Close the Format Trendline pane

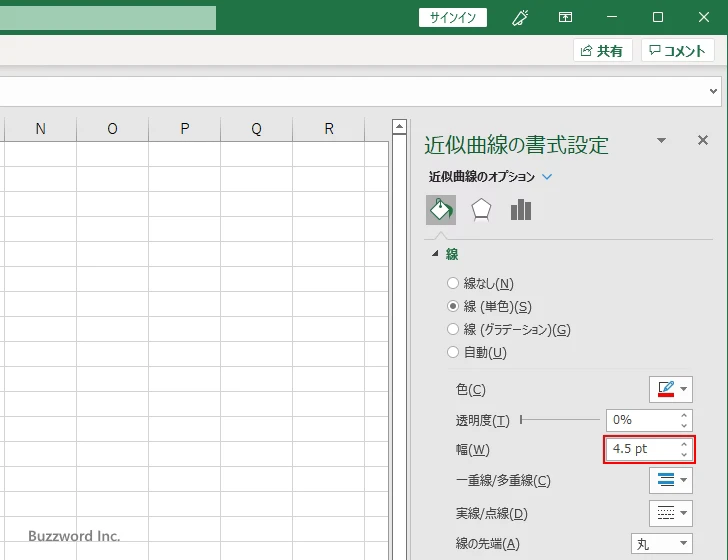702,140
